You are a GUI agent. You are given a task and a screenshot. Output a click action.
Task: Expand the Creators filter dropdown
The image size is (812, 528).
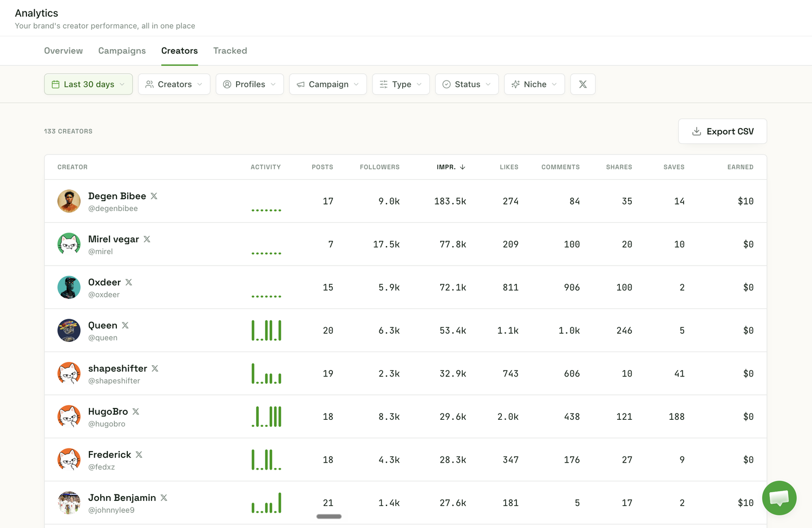(174, 84)
